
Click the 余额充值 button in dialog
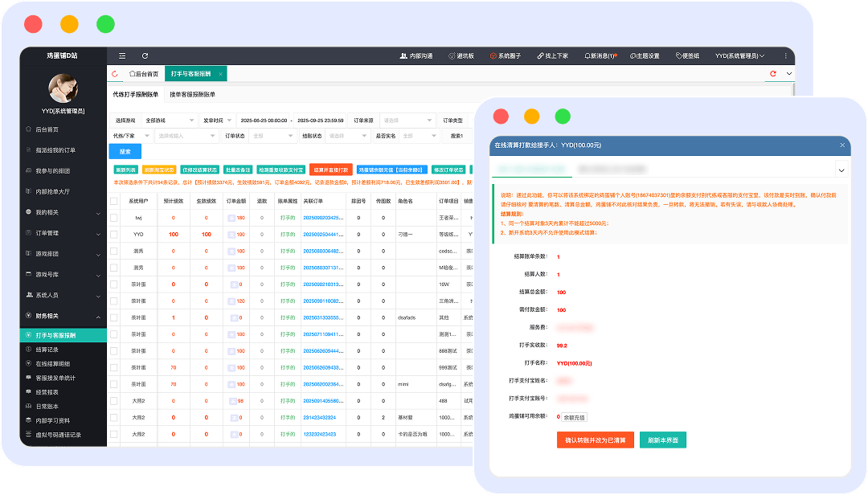pyautogui.click(x=574, y=417)
